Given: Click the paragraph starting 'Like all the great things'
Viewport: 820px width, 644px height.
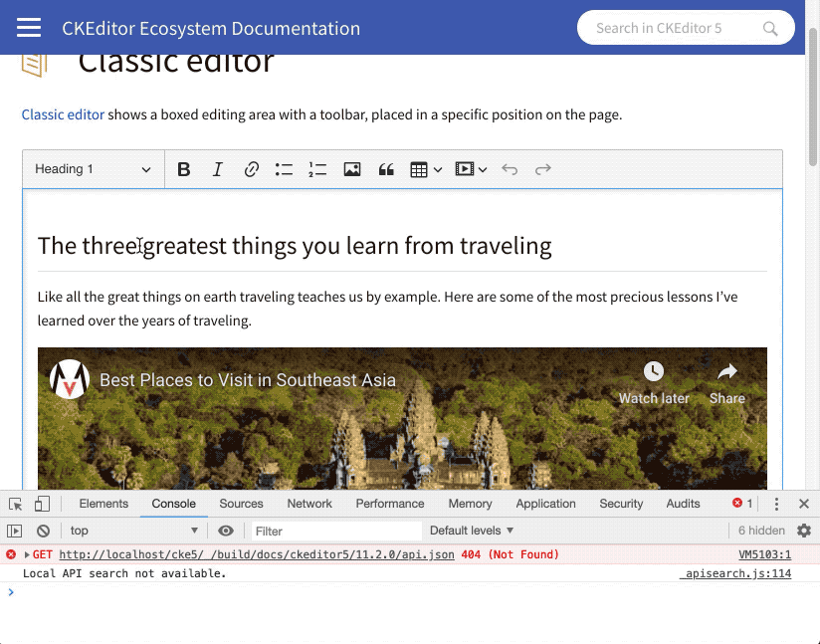Looking at the screenshot, I should [x=387, y=309].
